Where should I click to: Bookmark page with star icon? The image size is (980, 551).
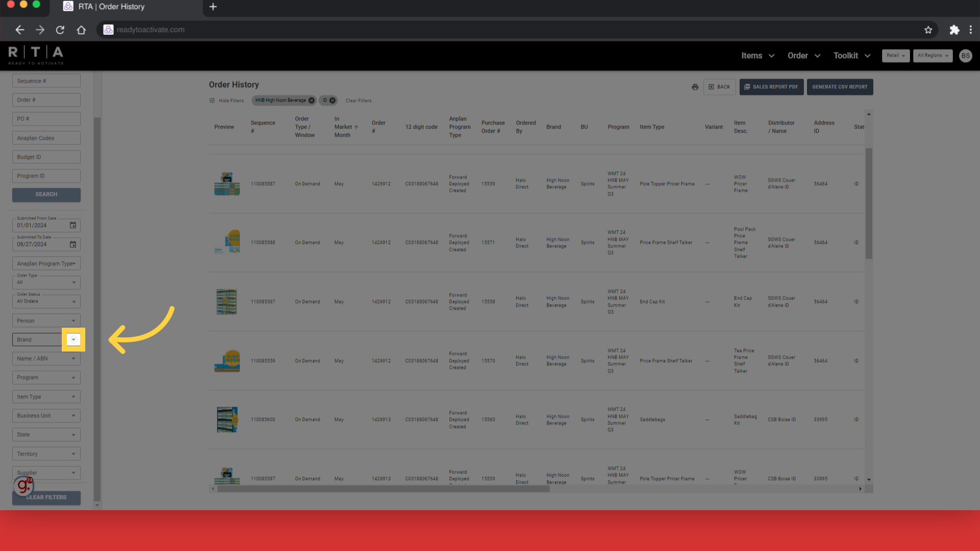click(928, 30)
